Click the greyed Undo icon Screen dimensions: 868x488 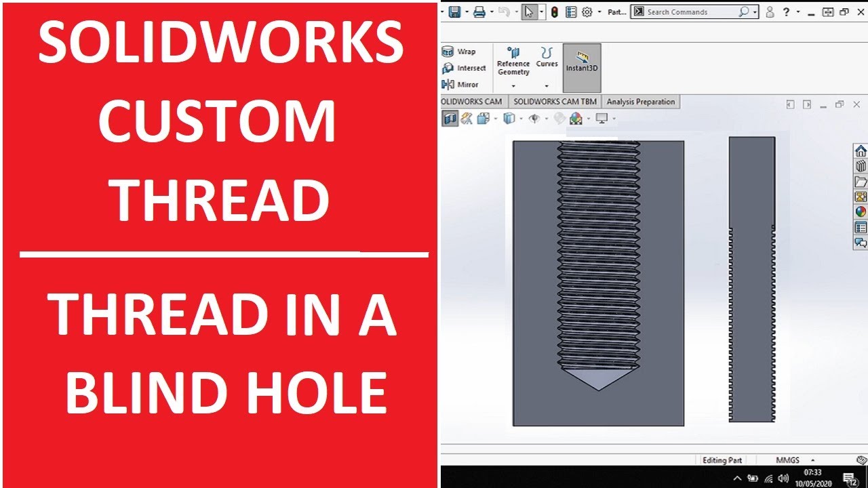tap(504, 12)
